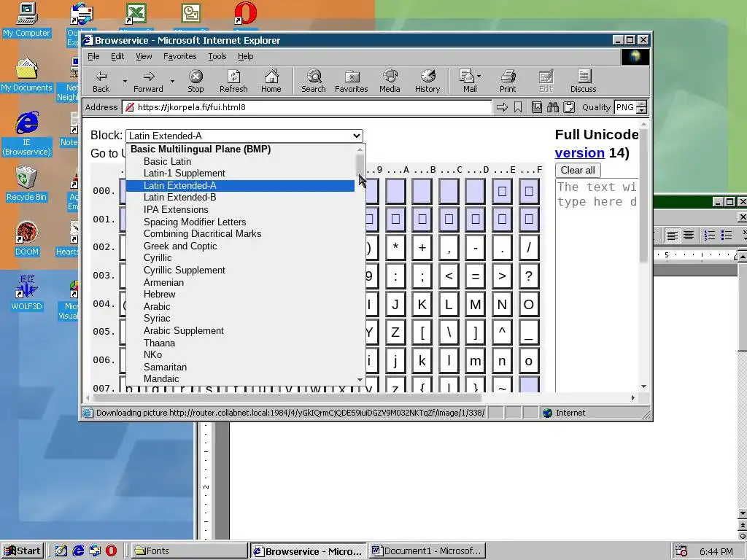Choose Cyrillic Supplement from the block list
747x560 pixels.
(x=241, y=270)
